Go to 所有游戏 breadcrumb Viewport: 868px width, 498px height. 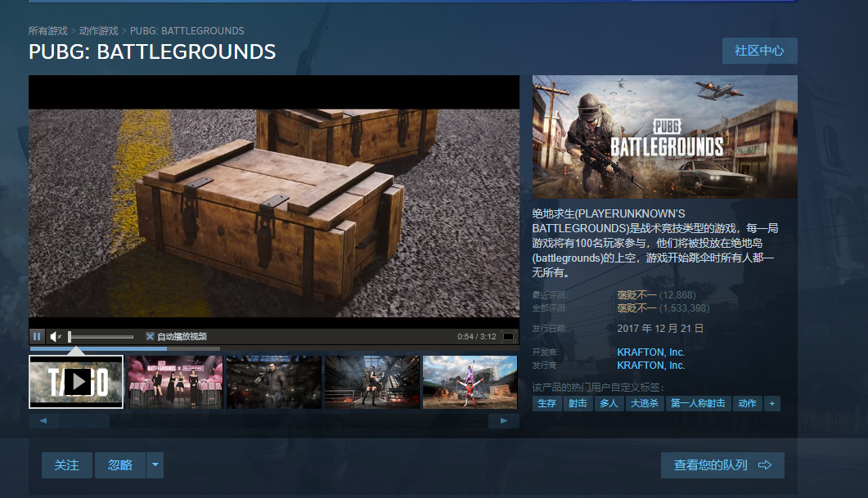click(x=48, y=31)
